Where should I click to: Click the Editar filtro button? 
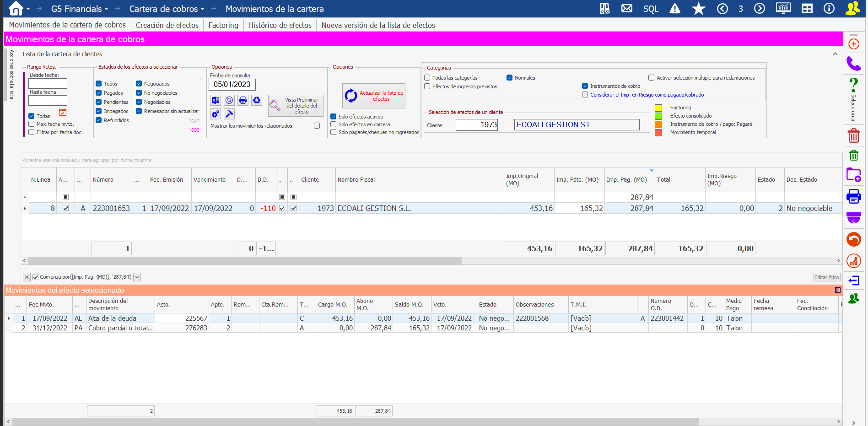point(826,277)
